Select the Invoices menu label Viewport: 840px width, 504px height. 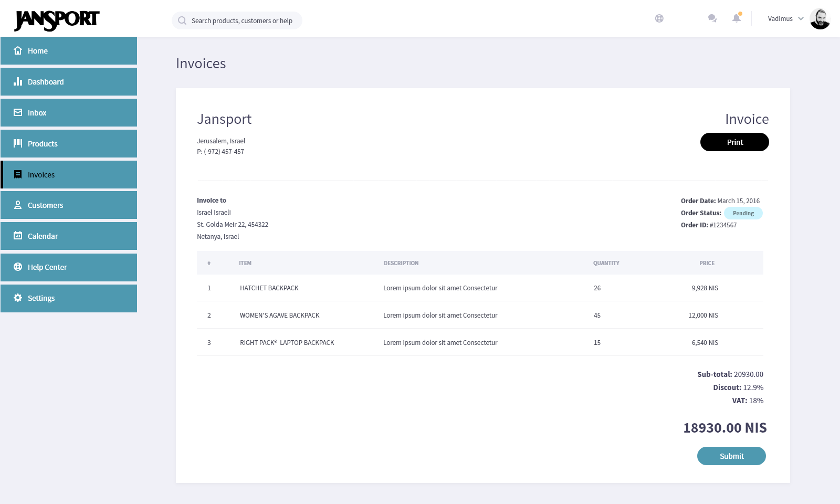pyautogui.click(x=41, y=174)
